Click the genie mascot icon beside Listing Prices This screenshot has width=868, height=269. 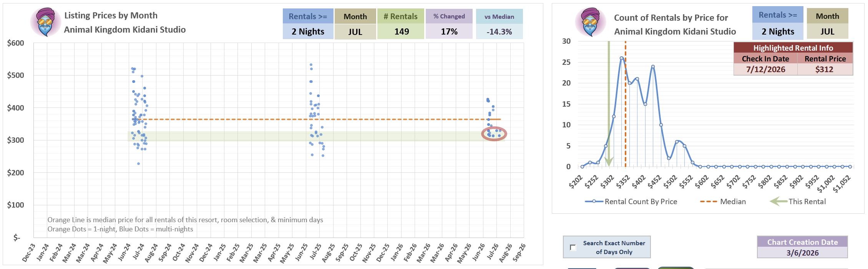pos(46,22)
